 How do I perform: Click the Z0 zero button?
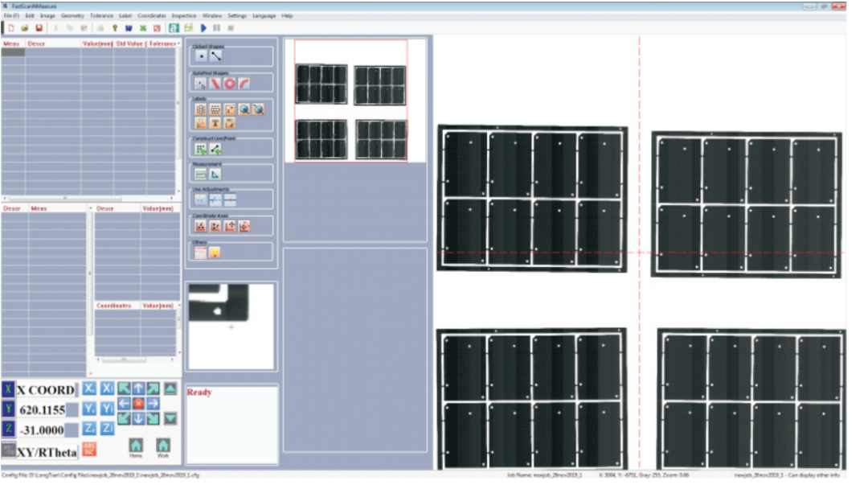[89, 428]
